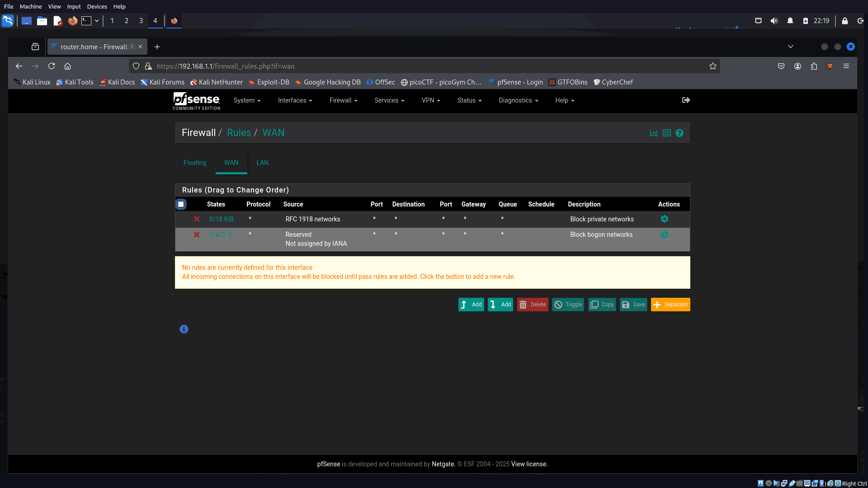Image resolution: width=868 pixels, height=488 pixels.
Task: Select the WAN rules tab
Action: [231, 163]
